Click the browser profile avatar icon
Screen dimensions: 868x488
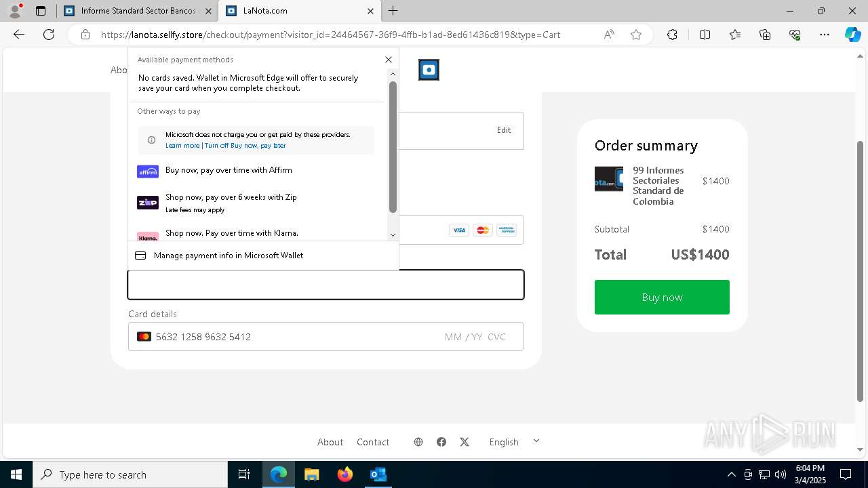[15, 11]
